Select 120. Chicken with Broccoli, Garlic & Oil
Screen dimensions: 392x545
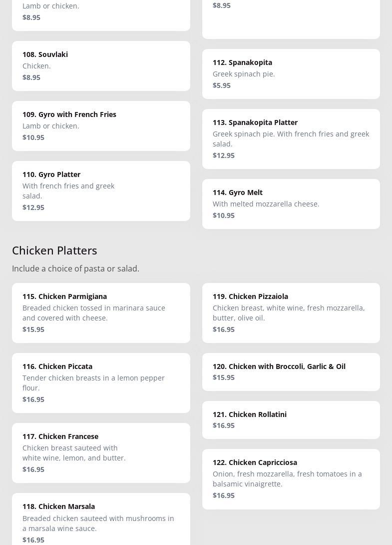pyautogui.click(x=291, y=371)
